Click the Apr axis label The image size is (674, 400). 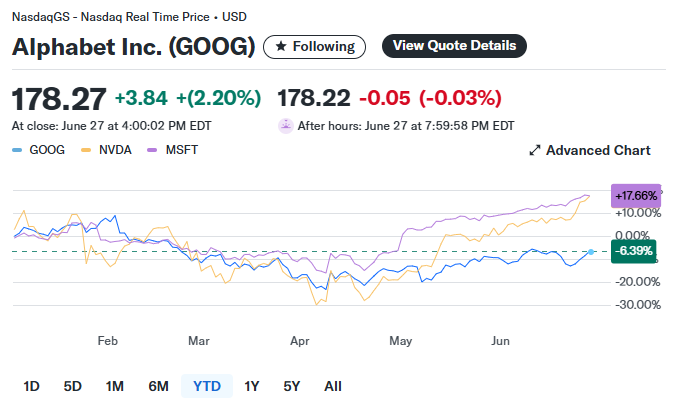(x=300, y=341)
